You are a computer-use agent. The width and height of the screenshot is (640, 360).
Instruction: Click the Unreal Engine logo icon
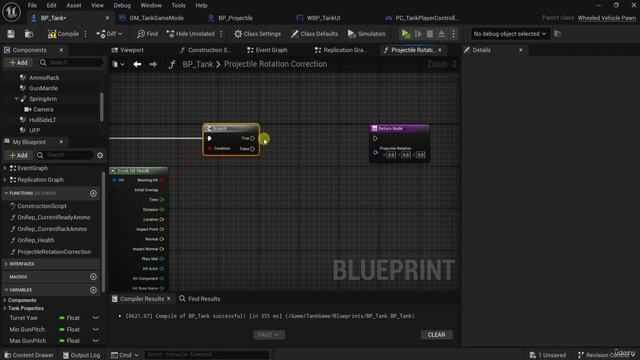(x=11, y=11)
